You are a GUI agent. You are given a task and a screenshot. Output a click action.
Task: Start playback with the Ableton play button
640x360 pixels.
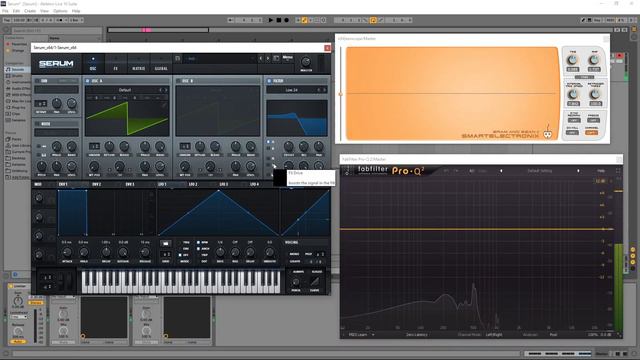[x=271, y=20]
